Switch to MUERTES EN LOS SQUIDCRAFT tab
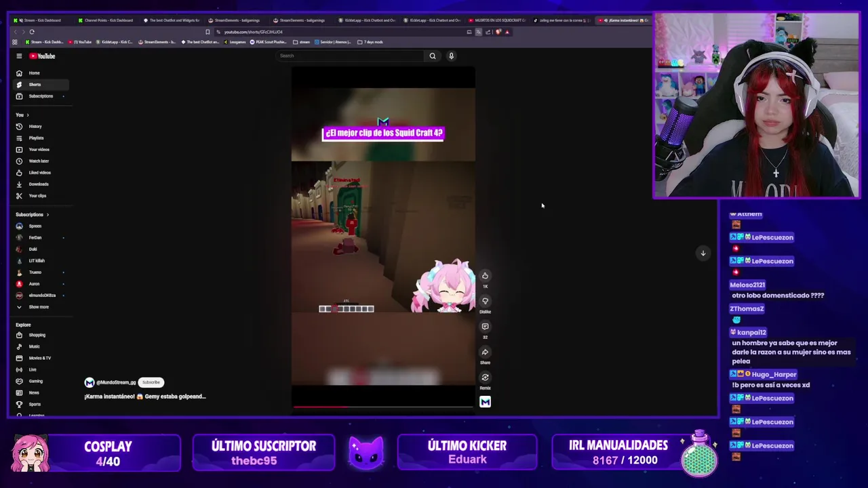Image resolution: width=868 pixels, height=488 pixels. click(x=498, y=20)
